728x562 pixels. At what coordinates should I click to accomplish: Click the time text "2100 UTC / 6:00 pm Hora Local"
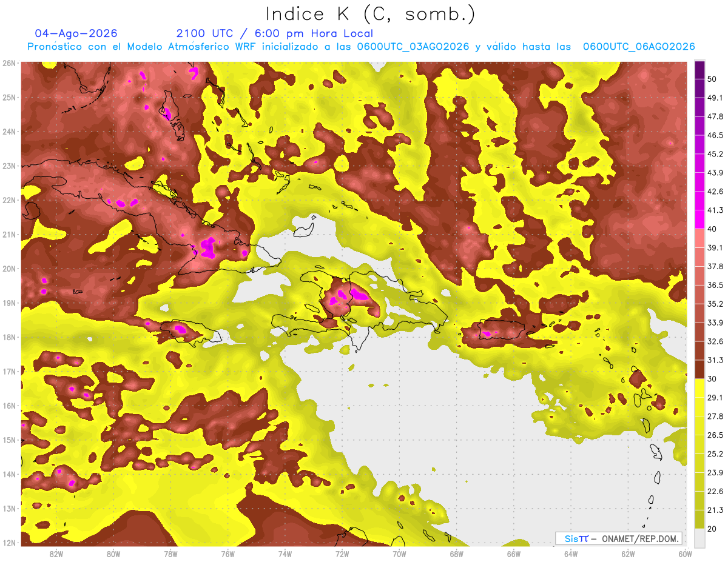point(275,33)
